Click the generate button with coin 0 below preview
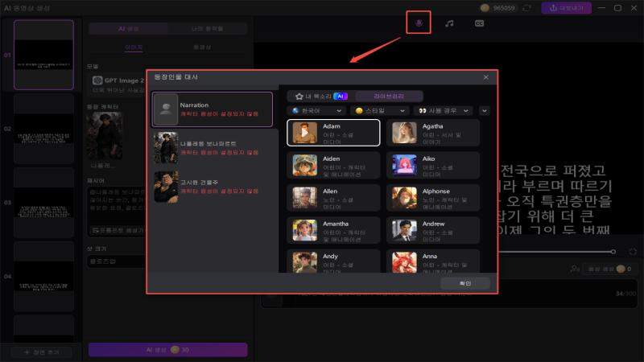644x362 pixels. 609,269
